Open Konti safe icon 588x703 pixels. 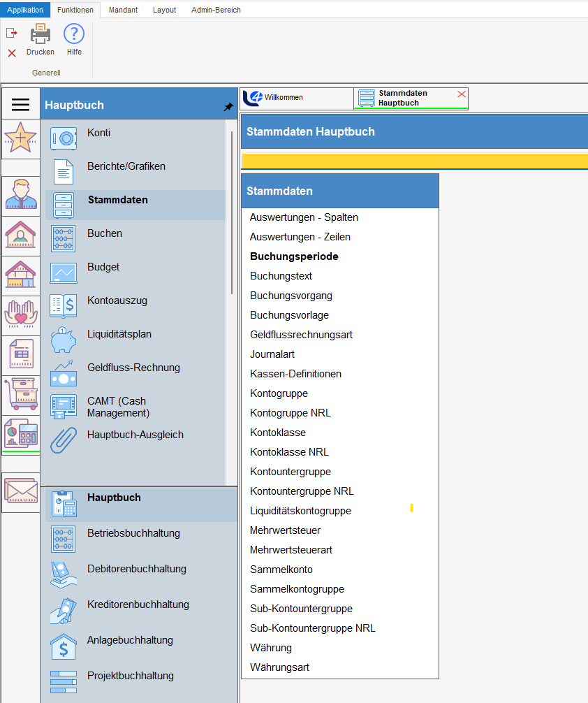(x=64, y=138)
